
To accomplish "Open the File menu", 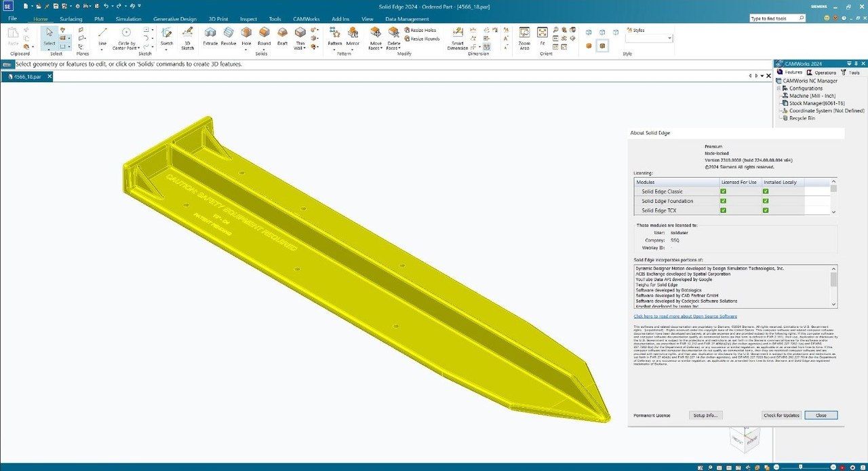I will click(12, 18).
